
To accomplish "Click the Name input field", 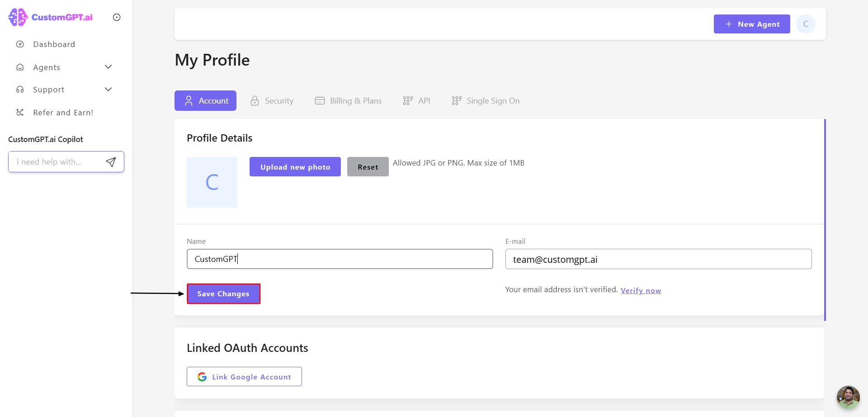I will click(340, 259).
